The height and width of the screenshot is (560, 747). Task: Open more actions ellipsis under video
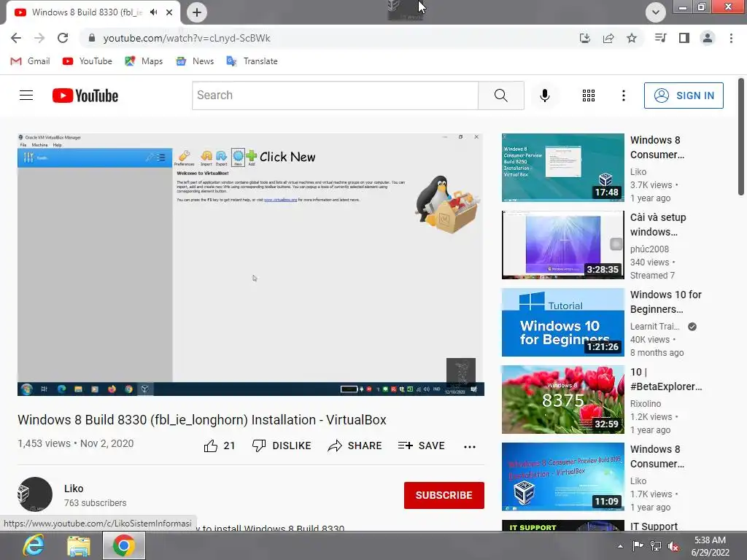pos(469,446)
